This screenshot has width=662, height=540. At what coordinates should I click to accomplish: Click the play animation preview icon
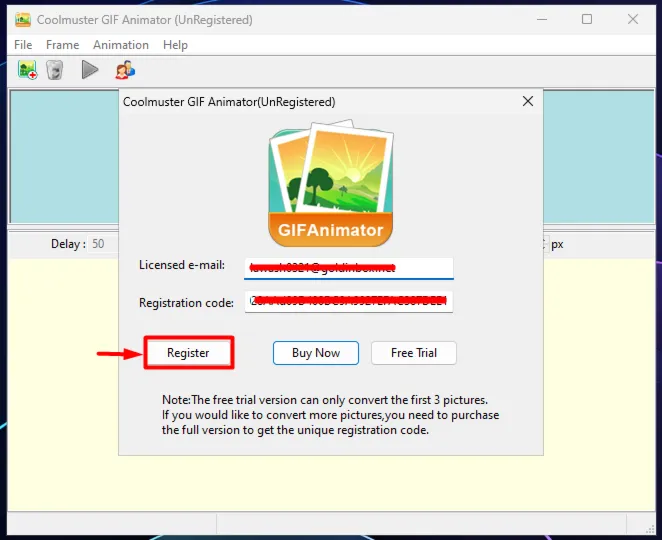click(90, 70)
